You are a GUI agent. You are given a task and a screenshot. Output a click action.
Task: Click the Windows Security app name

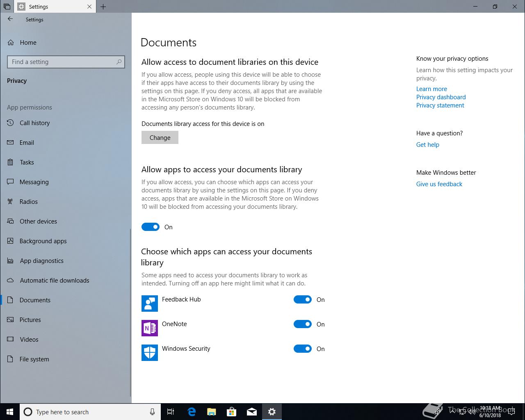pos(186,348)
